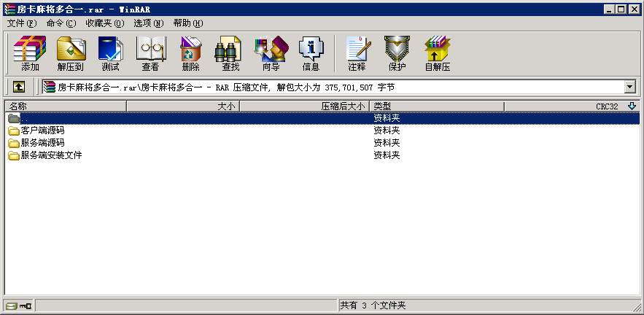Screen dimensions: 644x315
Task: Select the 服务端安装文件 folder
Action: tap(51, 155)
